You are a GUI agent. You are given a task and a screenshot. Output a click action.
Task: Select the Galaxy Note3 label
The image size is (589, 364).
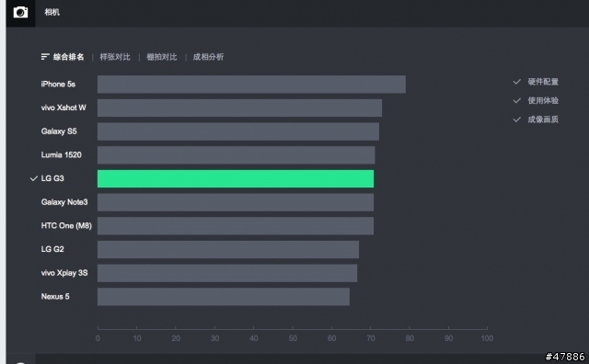pyautogui.click(x=64, y=202)
